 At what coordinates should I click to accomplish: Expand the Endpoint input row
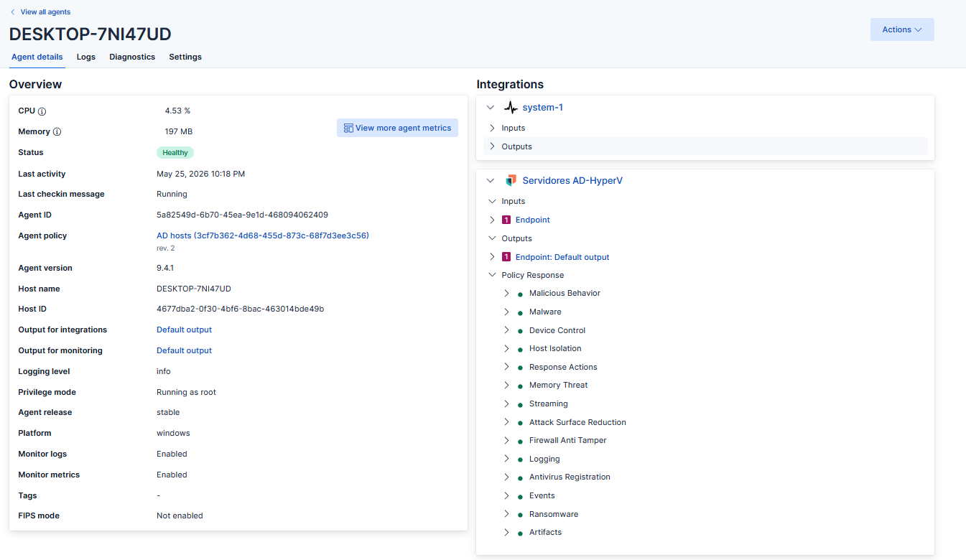(492, 220)
